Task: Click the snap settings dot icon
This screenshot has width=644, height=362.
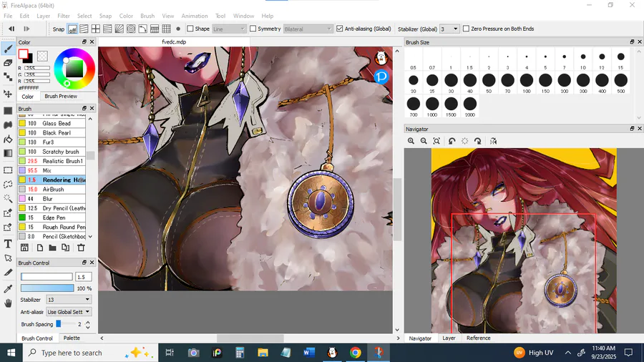Action: (x=178, y=29)
